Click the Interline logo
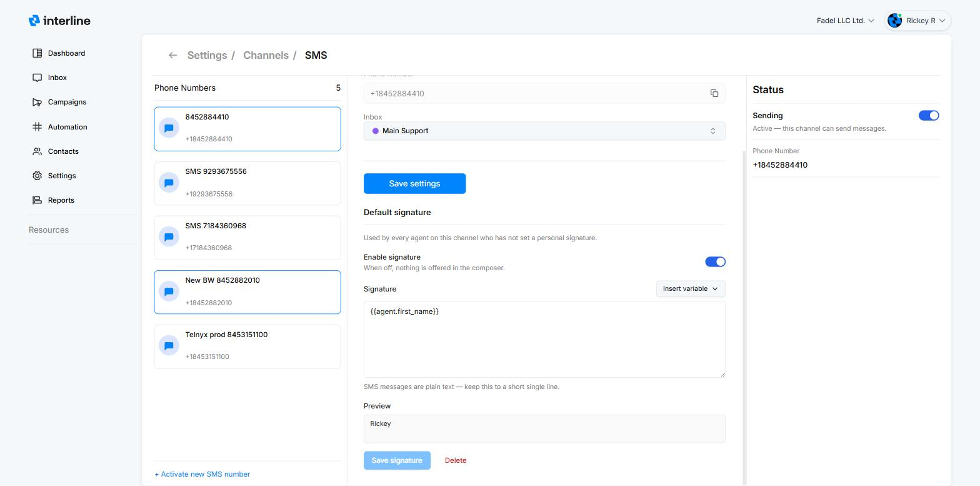The width and height of the screenshot is (980, 486). click(59, 21)
